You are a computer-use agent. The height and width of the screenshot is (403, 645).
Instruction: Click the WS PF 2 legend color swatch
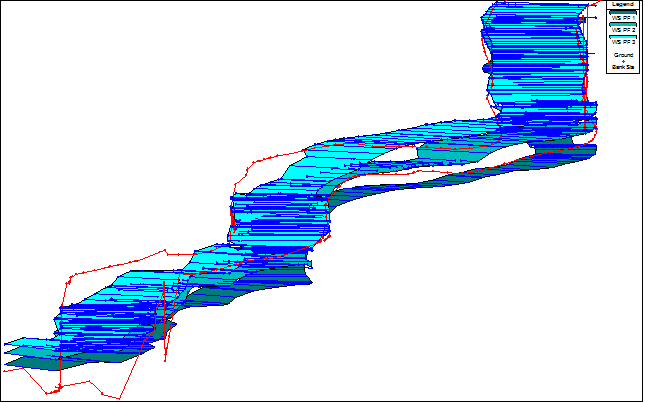coord(622,24)
